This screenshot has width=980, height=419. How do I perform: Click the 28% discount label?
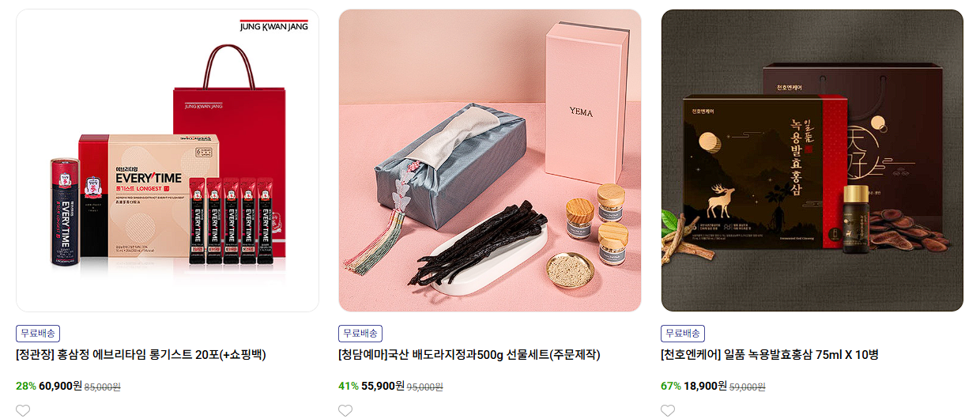pyautogui.click(x=26, y=387)
